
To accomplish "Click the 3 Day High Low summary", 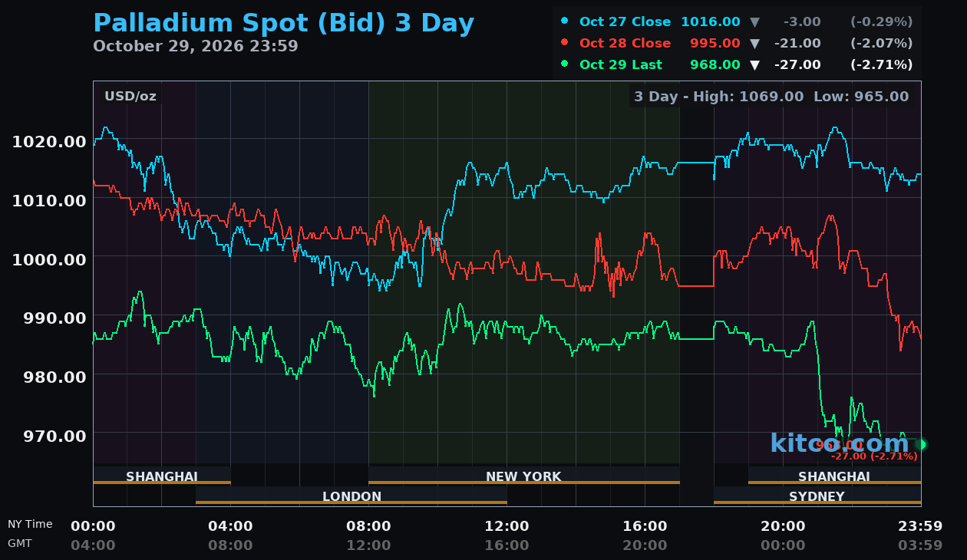I will tap(771, 97).
